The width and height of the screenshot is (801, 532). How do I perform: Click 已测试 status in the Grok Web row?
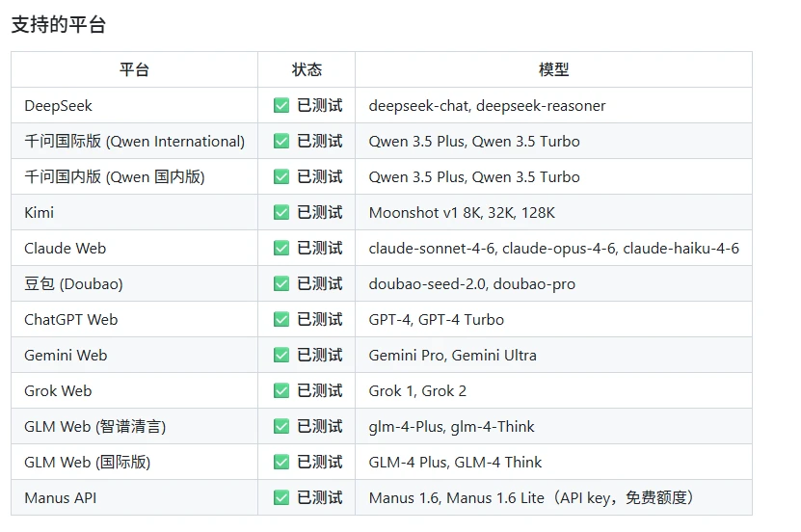[x=320, y=391]
